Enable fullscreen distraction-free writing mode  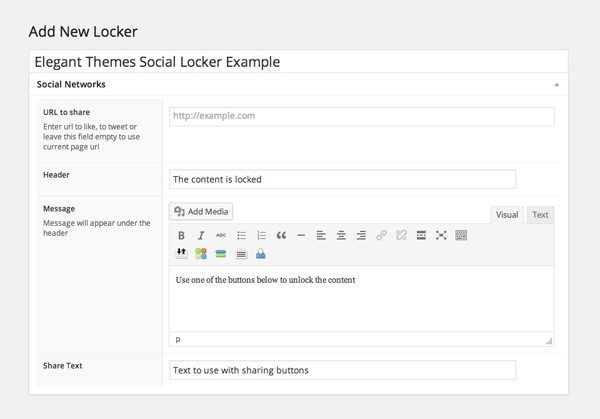click(441, 236)
